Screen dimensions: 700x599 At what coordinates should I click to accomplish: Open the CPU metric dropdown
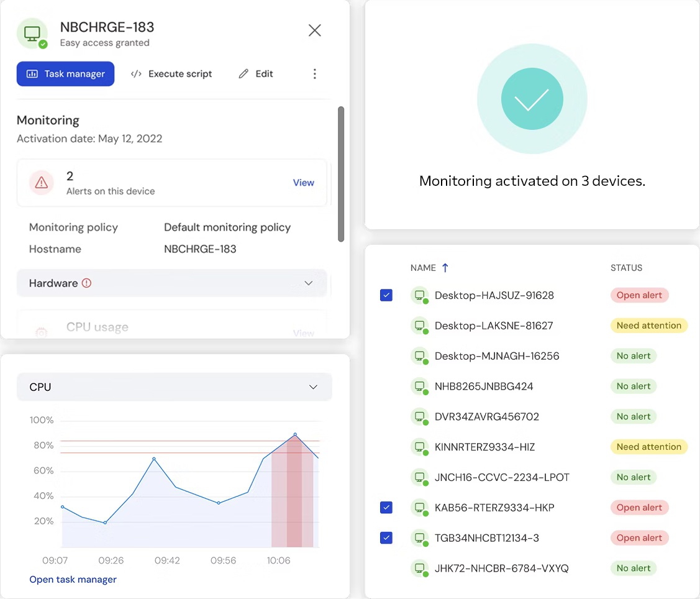pyautogui.click(x=174, y=387)
